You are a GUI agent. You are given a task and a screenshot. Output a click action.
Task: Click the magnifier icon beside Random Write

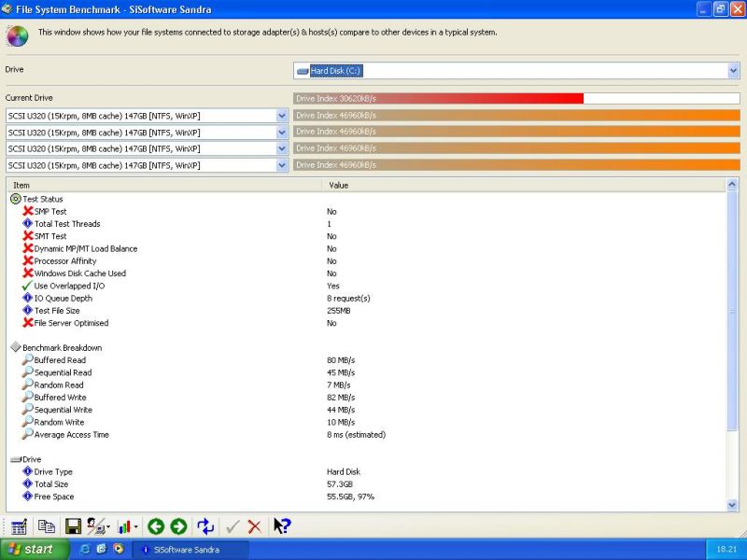point(28,421)
